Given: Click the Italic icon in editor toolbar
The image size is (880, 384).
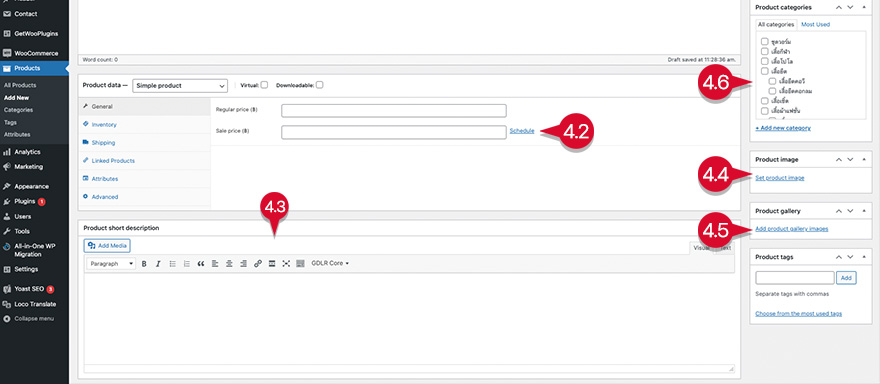Looking at the screenshot, I should [158, 263].
